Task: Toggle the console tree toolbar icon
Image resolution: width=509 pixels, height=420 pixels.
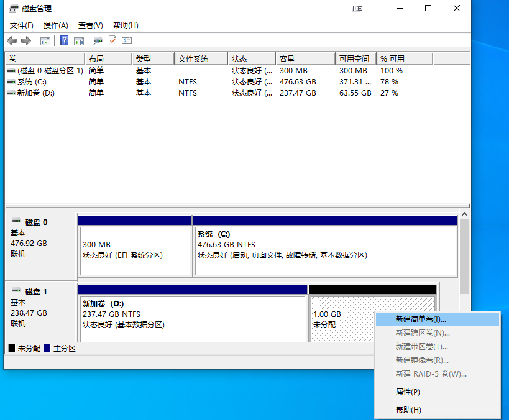Action: [x=45, y=41]
